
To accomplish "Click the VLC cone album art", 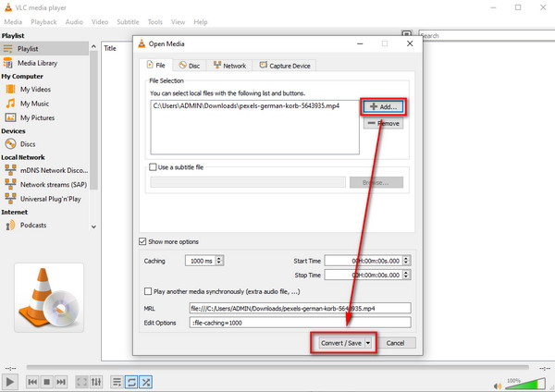I will pyautogui.click(x=49, y=298).
